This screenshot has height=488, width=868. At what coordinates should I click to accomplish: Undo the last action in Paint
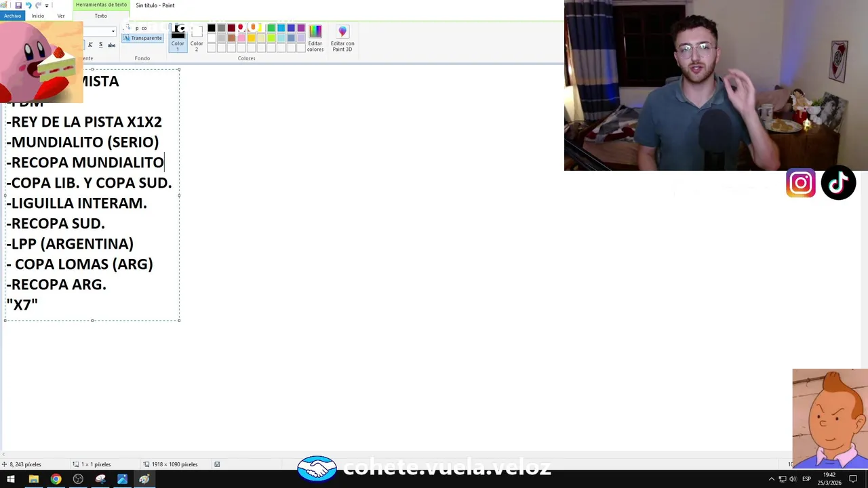(x=28, y=5)
